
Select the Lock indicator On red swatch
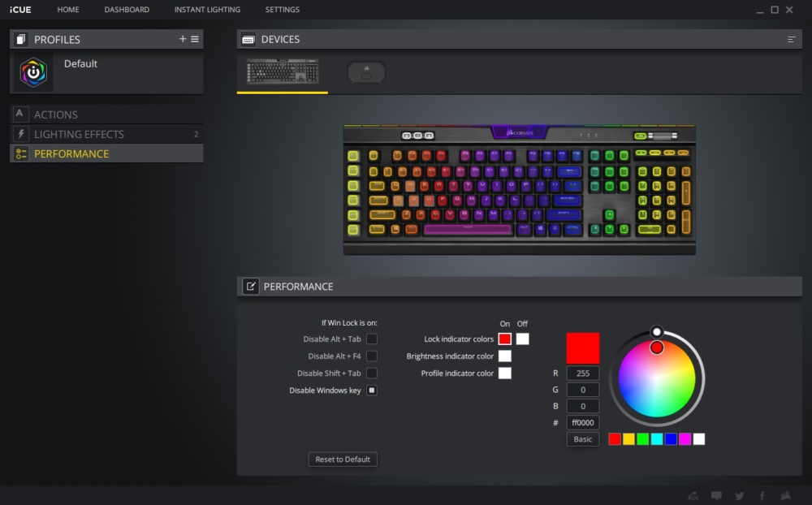[x=504, y=339]
